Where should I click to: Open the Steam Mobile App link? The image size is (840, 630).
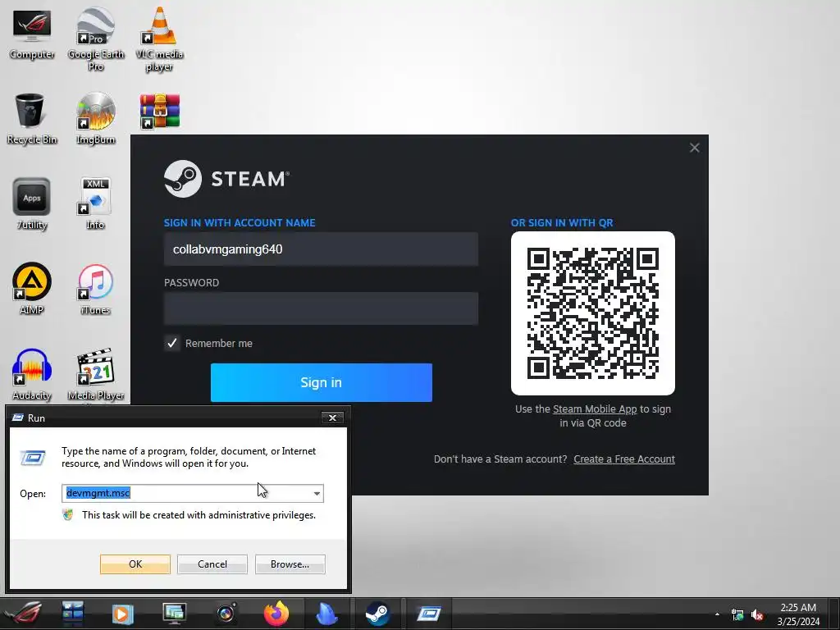pos(595,409)
